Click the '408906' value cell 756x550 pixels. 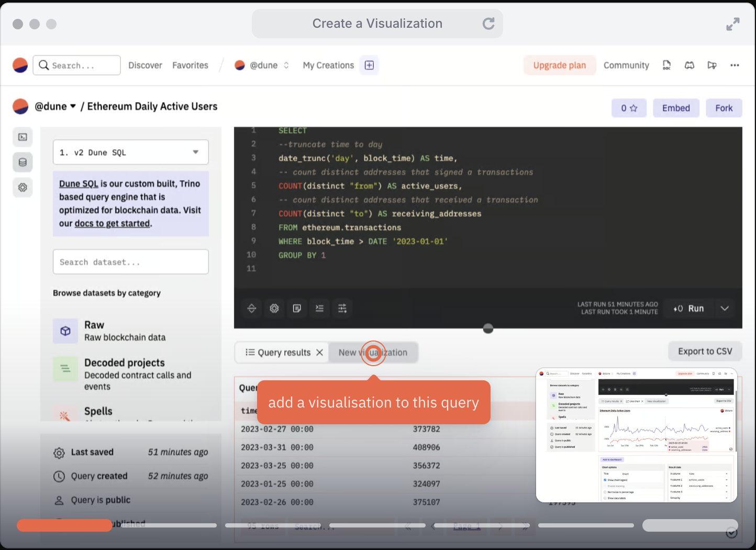(x=426, y=447)
